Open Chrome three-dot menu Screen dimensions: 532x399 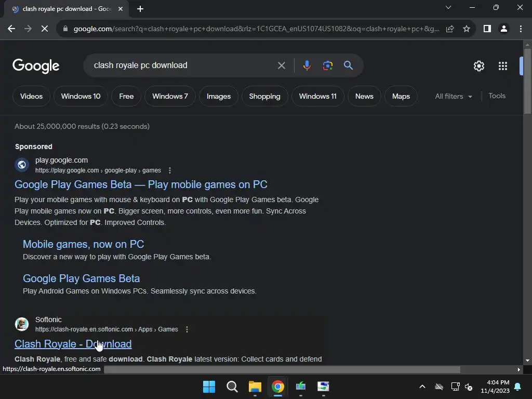(x=521, y=29)
